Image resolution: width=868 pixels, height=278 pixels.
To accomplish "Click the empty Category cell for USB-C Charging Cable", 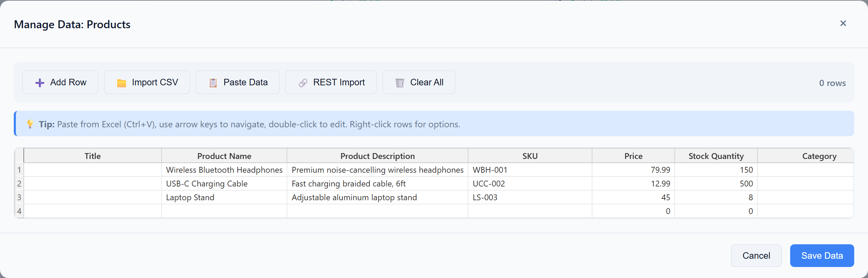I will point(806,184).
